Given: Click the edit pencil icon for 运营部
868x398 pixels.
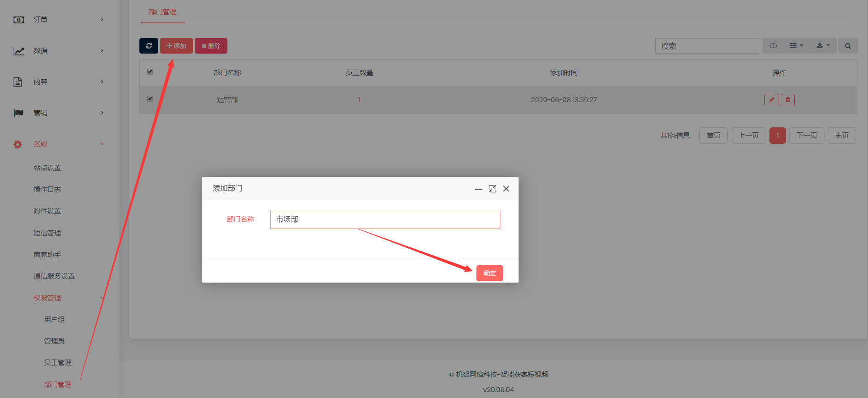Looking at the screenshot, I should point(771,100).
